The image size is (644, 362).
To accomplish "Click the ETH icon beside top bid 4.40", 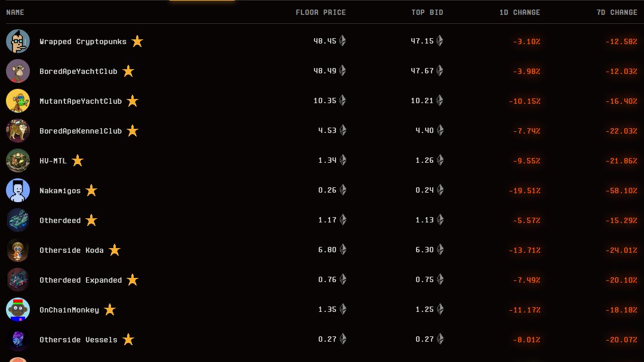I will coord(440,130).
